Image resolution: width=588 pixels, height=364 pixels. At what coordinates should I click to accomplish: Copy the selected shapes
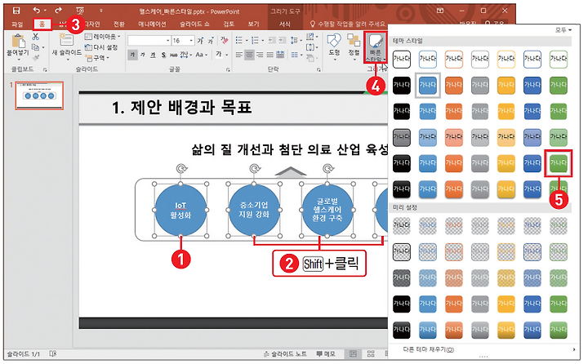pyautogui.click(x=36, y=47)
